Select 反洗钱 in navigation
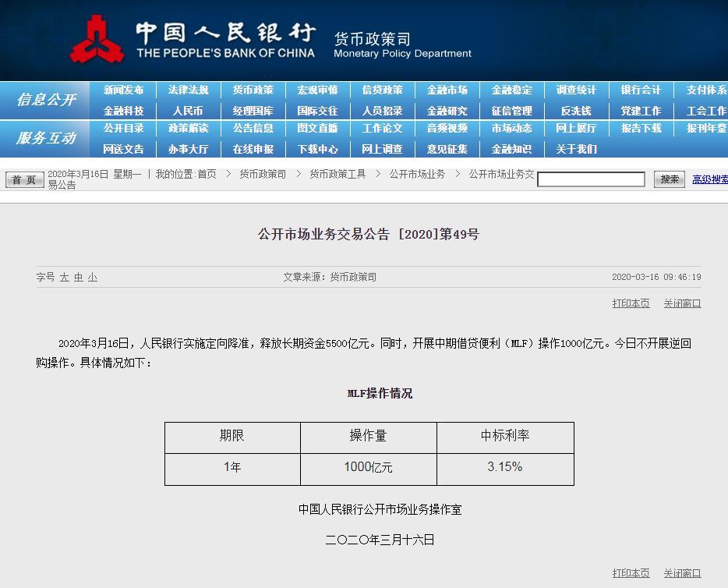 (576, 111)
